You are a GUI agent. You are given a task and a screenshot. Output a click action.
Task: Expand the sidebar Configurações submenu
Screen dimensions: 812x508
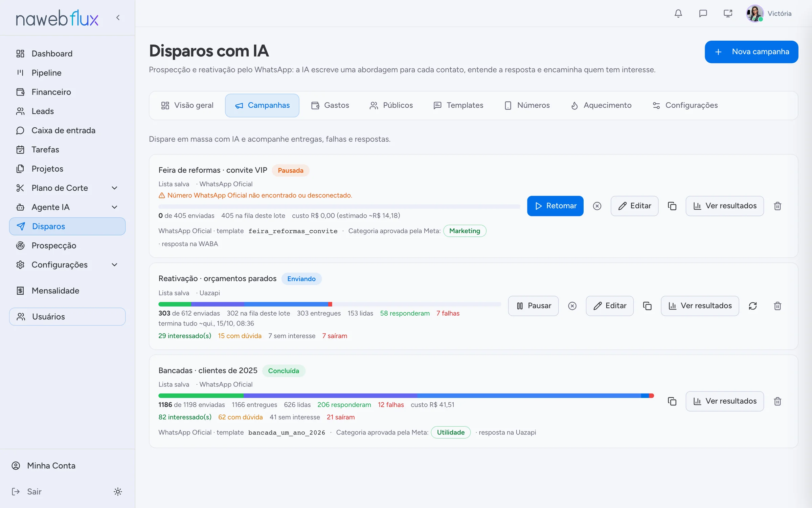(114, 264)
